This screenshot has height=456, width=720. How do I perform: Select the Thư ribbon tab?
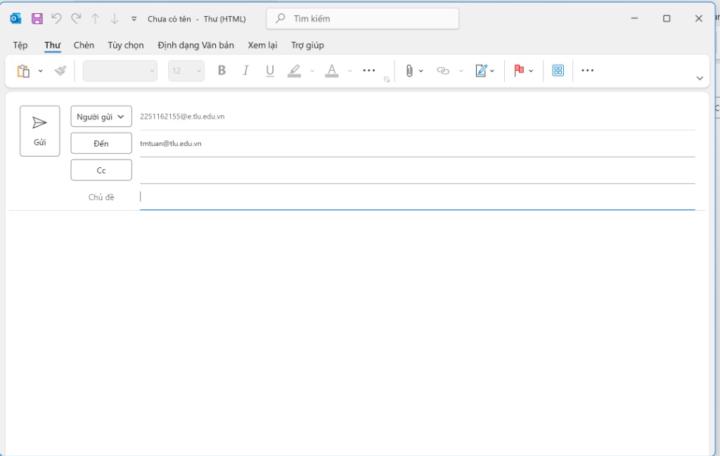tap(52, 45)
